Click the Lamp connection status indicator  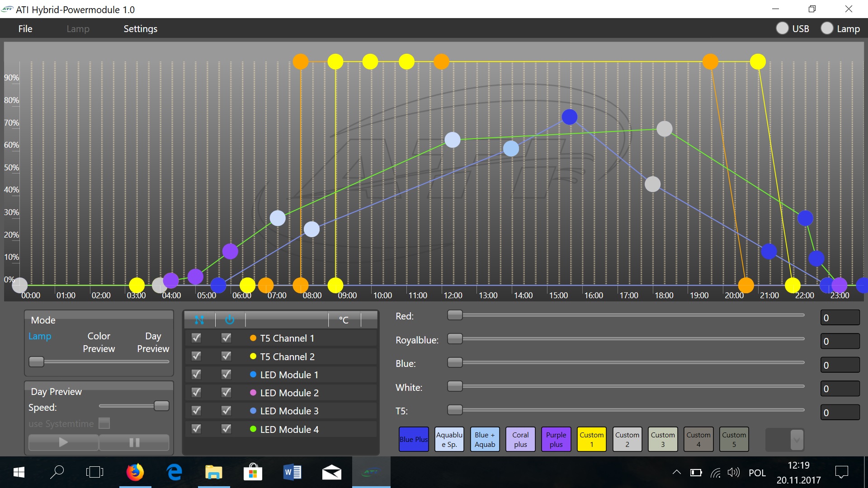point(827,28)
